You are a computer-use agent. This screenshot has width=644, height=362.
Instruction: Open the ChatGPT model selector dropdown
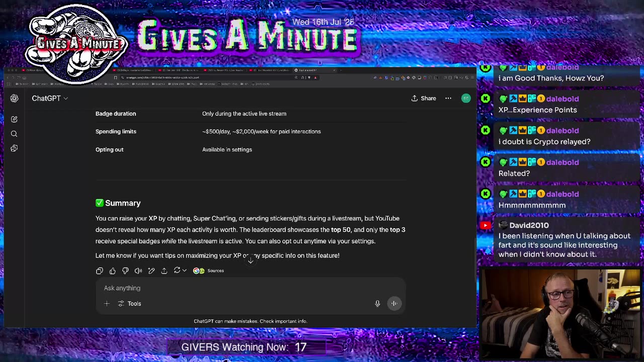pos(50,98)
